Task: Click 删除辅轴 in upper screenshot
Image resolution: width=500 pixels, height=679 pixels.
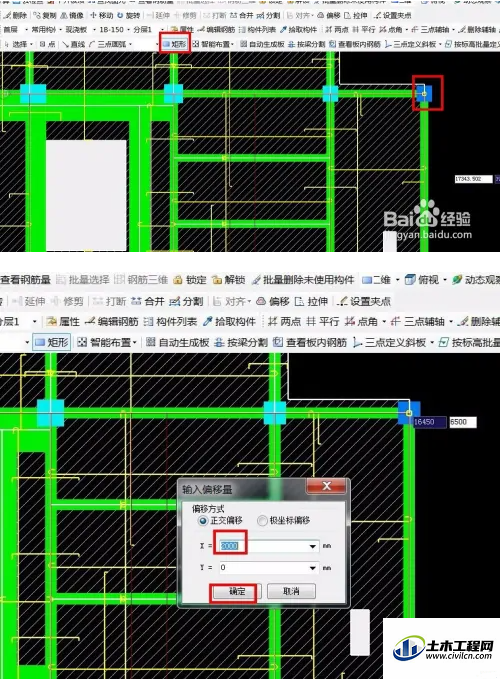Action: (477, 30)
